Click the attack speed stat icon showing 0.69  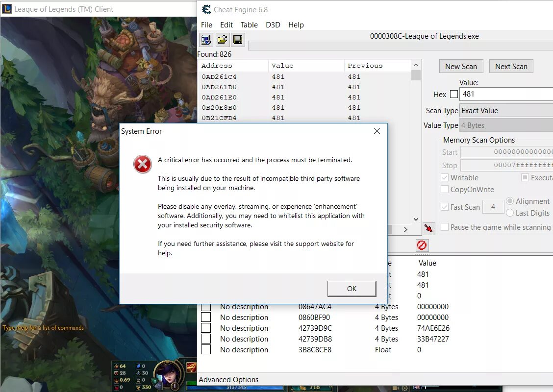tap(116, 380)
